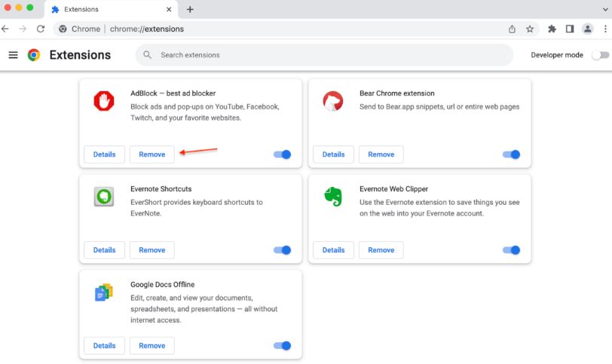Disable the Bear Chrome extension
Screen dimensions: 612x364
pyautogui.click(x=511, y=154)
